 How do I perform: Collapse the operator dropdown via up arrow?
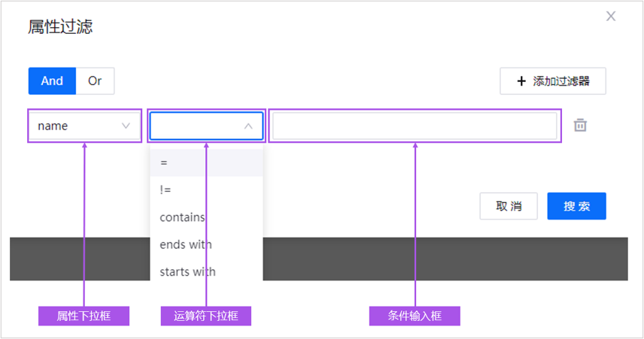point(248,126)
